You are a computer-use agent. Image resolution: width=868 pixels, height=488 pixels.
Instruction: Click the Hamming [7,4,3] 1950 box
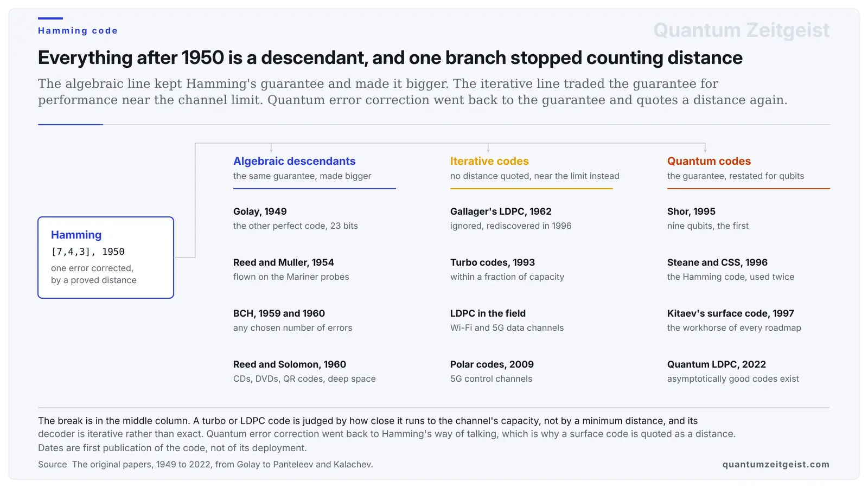click(106, 258)
